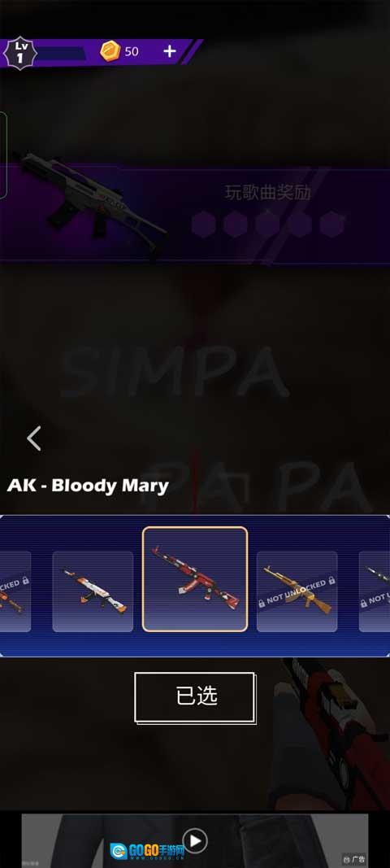Select the red AK Bloody Mary skin
The image size is (390, 868).
195,579
